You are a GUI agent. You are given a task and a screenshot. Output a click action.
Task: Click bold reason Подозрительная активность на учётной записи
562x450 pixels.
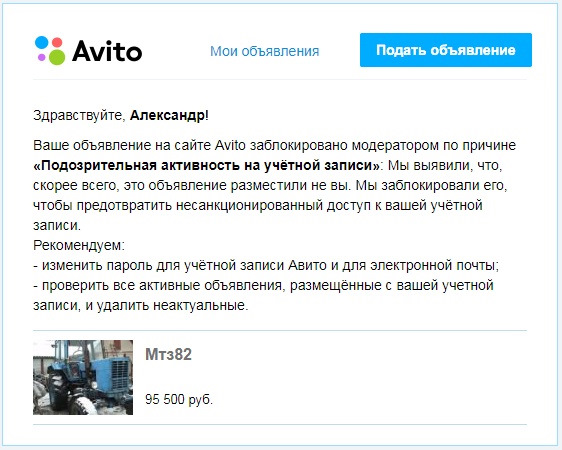click(206, 165)
